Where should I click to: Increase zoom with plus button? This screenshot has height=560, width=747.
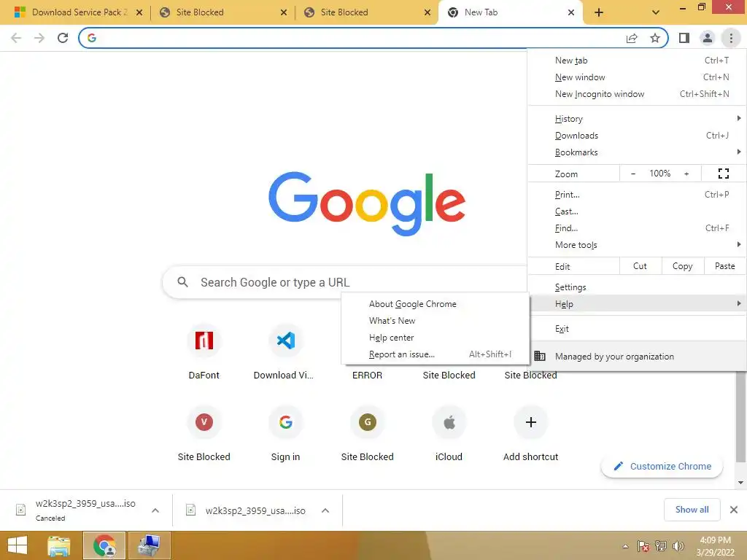tap(686, 174)
